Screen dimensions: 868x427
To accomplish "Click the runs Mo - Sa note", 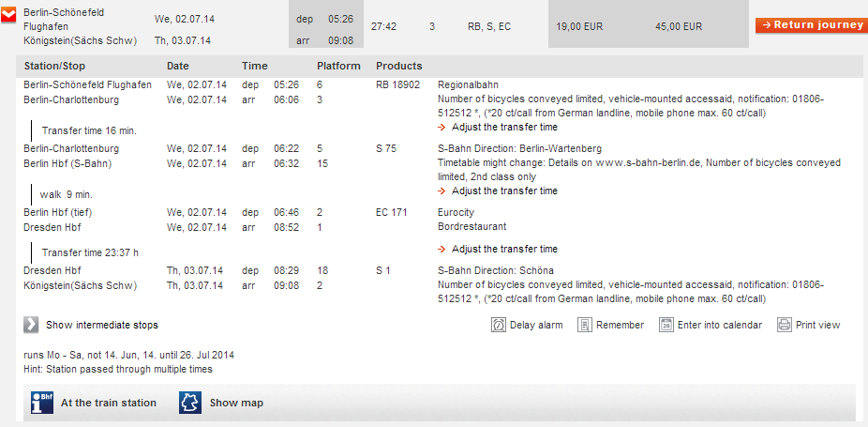I will click(x=129, y=355).
